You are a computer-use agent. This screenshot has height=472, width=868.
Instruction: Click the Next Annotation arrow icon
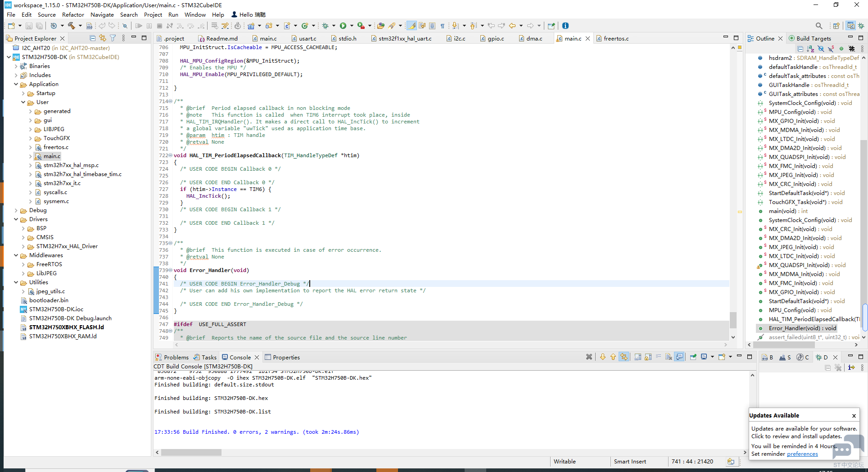(455, 26)
